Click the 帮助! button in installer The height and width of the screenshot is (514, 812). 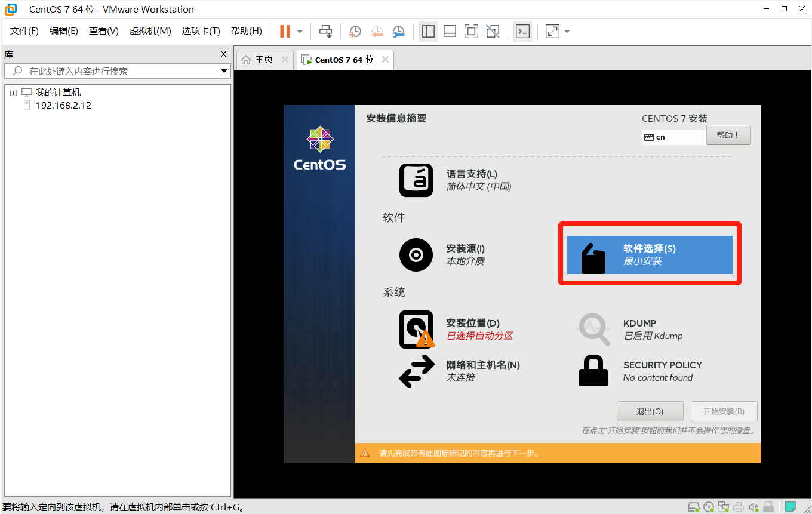[x=728, y=135]
